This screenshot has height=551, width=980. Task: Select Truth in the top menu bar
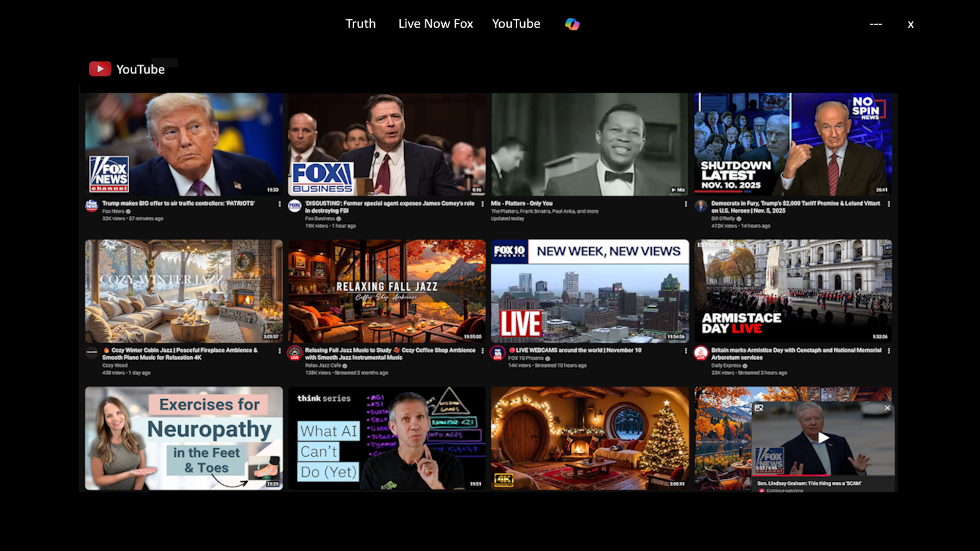coord(360,24)
